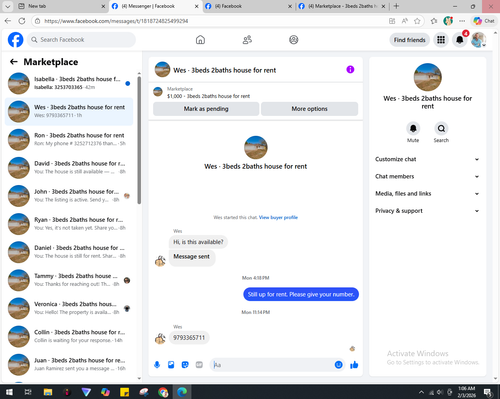Screen dimensions: 500x399
Task: Open notifications bell with red badge
Action: click(x=460, y=40)
